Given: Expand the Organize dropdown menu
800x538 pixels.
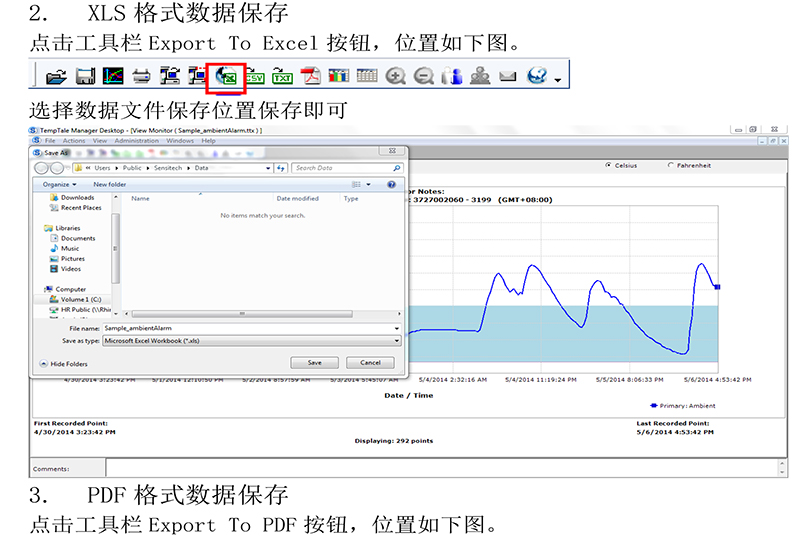Looking at the screenshot, I should coord(58,185).
